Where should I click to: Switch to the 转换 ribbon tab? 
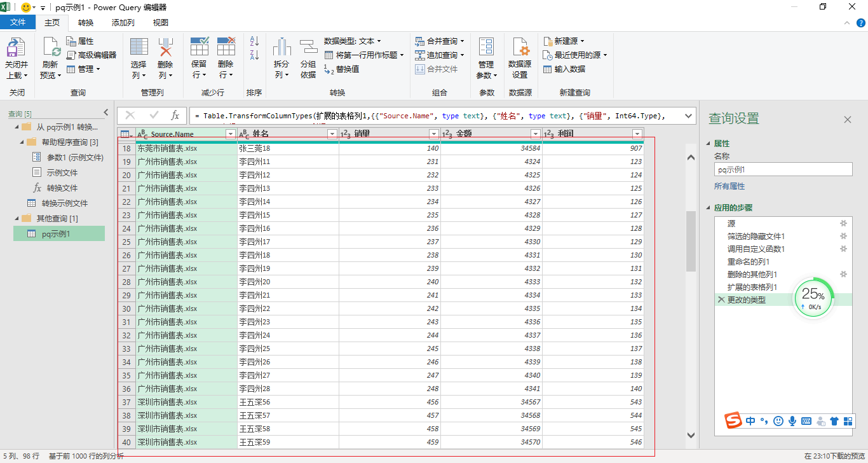[85, 22]
